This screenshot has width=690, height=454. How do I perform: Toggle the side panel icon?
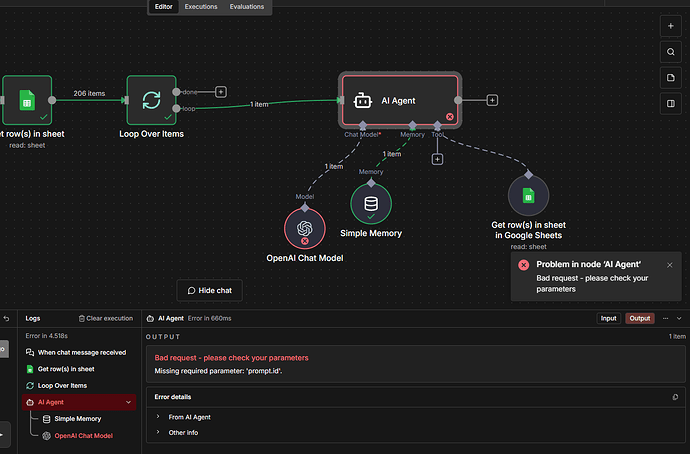(x=669, y=104)
